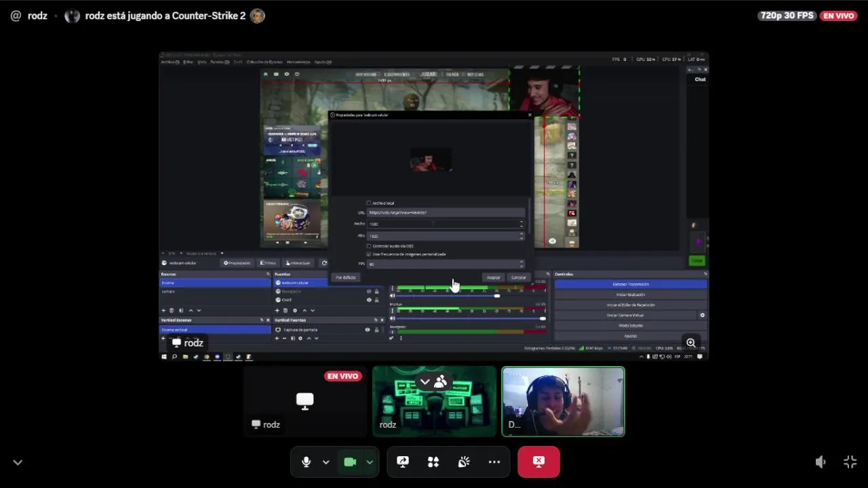Screen dimensions: 868x488
Task: Click Propiedades button in OBS source toolbar
Action: (x=237, y=263)
